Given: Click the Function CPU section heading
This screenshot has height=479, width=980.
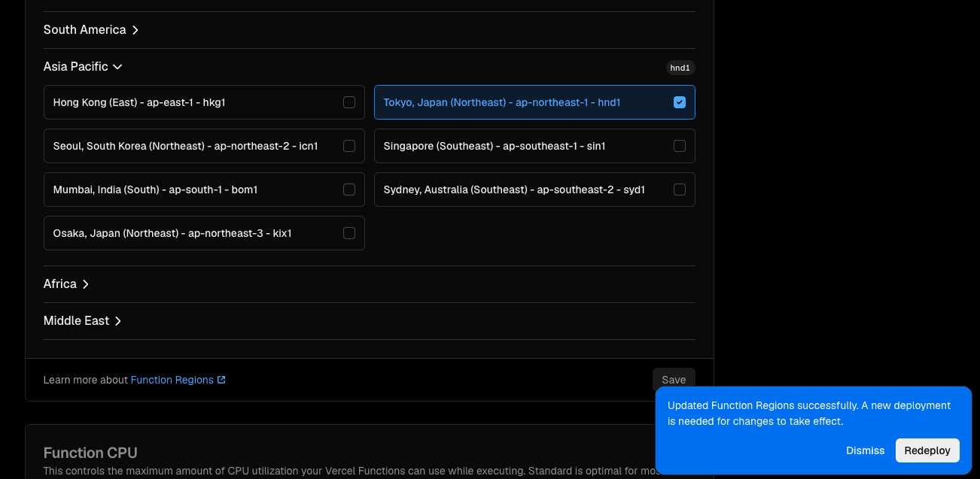Looking at the screenshot, I should coord(90,453).
